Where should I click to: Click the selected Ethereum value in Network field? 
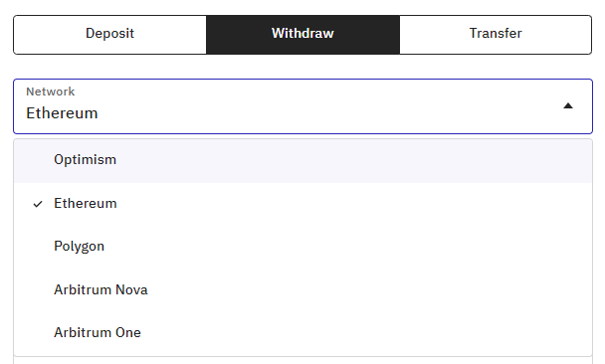[62, 113]
